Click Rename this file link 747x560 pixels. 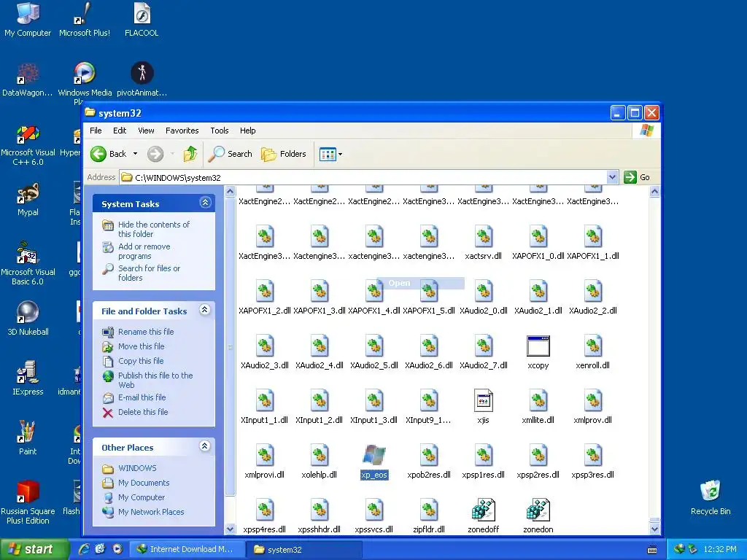[146, 332]
